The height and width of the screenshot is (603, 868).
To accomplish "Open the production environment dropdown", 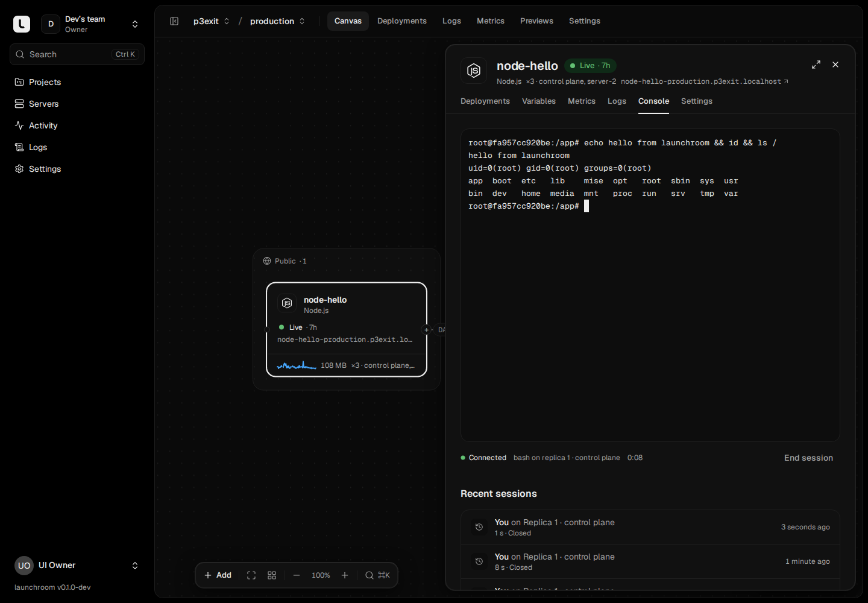I will click(277, 21).
